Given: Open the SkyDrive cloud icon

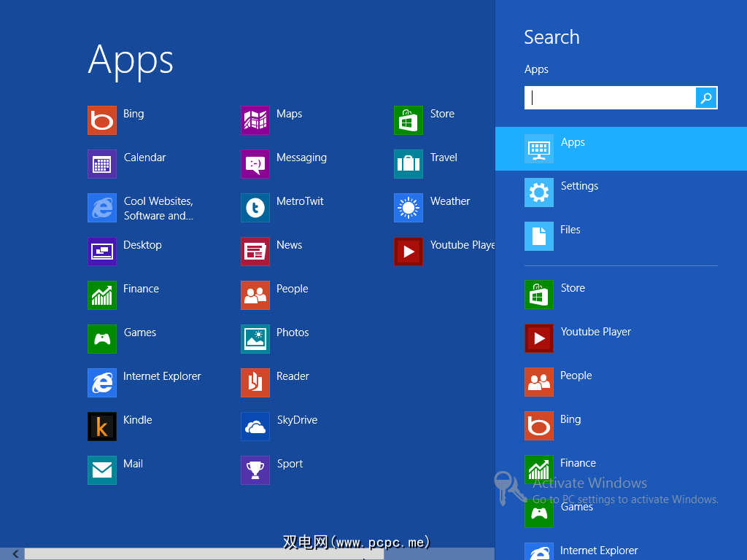Looking at the screenshot, I should coord(255,427).
